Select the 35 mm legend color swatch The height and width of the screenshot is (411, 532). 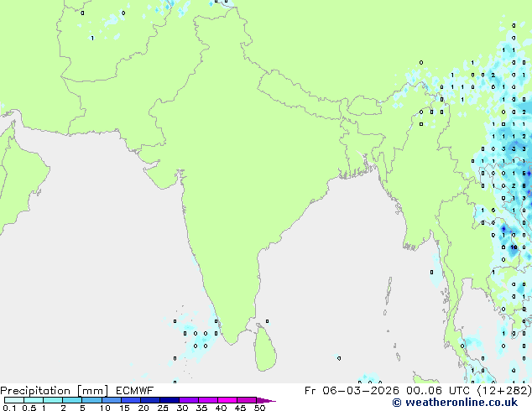(x=208, y=400)
